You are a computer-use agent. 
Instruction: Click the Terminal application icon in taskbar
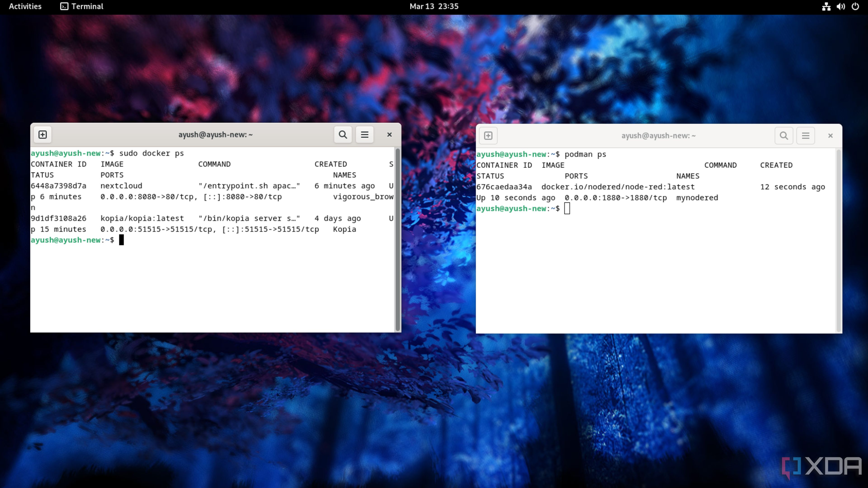click(64, 7)
